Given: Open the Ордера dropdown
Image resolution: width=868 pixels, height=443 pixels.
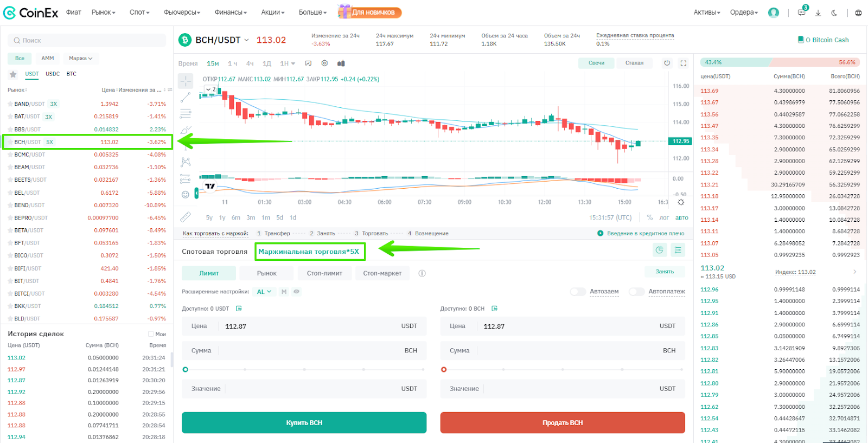Looking at the screenshot, I should click(x=744, y=12).
